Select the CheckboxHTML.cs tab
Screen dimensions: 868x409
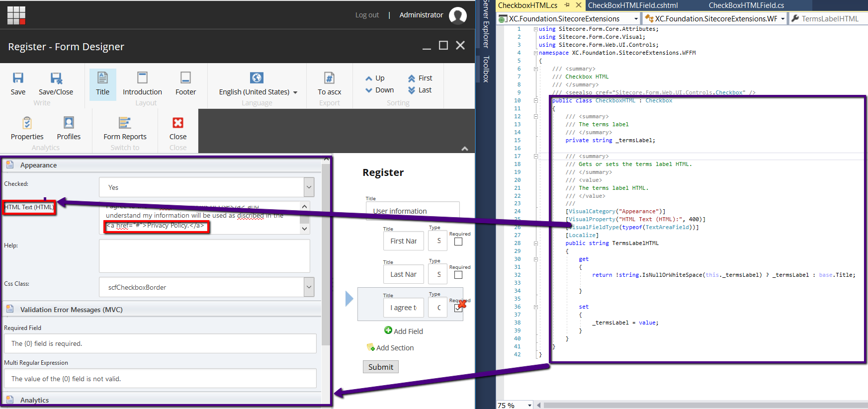(527, 5)
